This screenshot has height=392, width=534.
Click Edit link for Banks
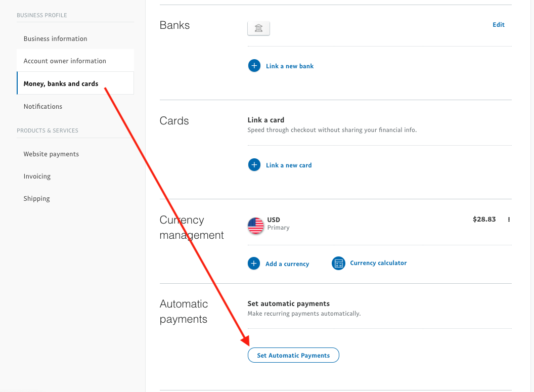pyautogui.click(x=498, y=24)
